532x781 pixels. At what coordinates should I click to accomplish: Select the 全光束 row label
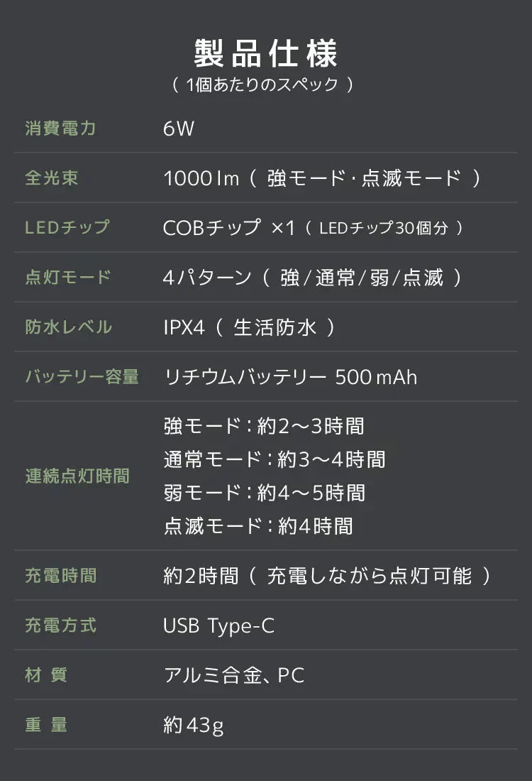coord(52,177)
